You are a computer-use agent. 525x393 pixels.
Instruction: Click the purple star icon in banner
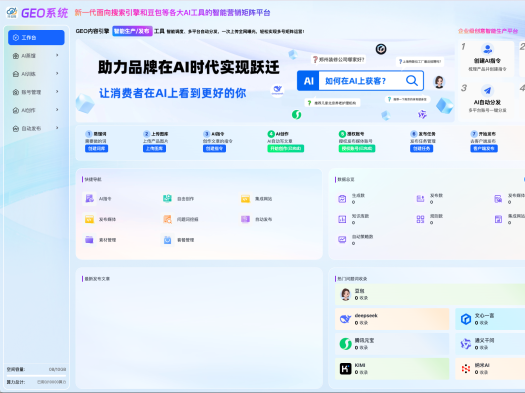coord(422,114)
